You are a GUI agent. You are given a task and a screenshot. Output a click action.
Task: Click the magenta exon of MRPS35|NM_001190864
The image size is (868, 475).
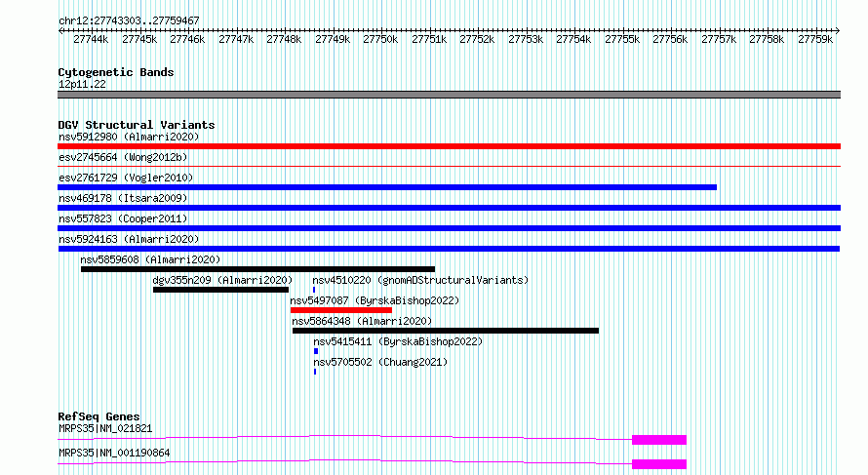click(659, 464)
